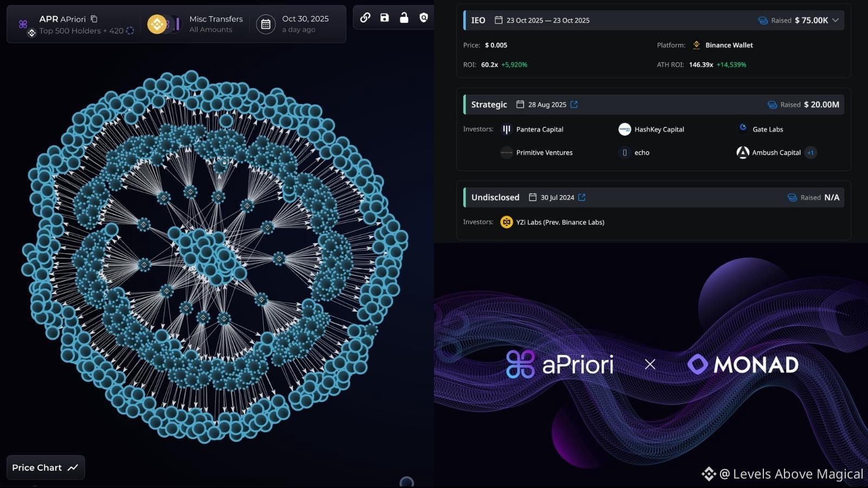This screenshot has height=488, width=868.
Task: Select the Strategic round heading
Action: click(x=489, y=104)
